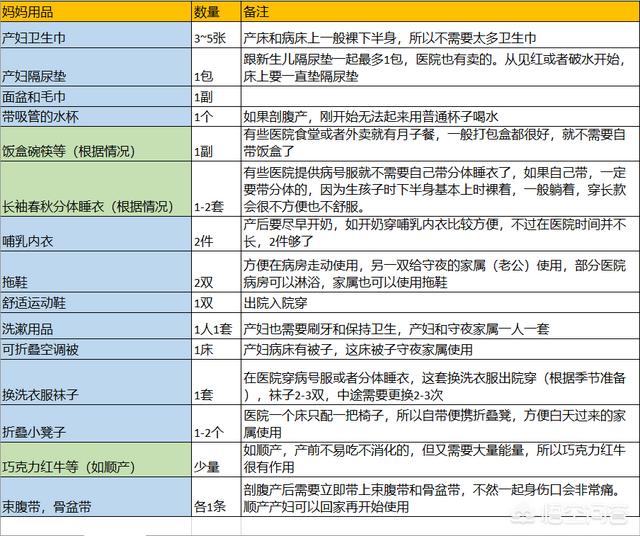Screen dimensions: 640x536
Task: Click the 面盆和毛巾 row label
Action: click(95, 99)
